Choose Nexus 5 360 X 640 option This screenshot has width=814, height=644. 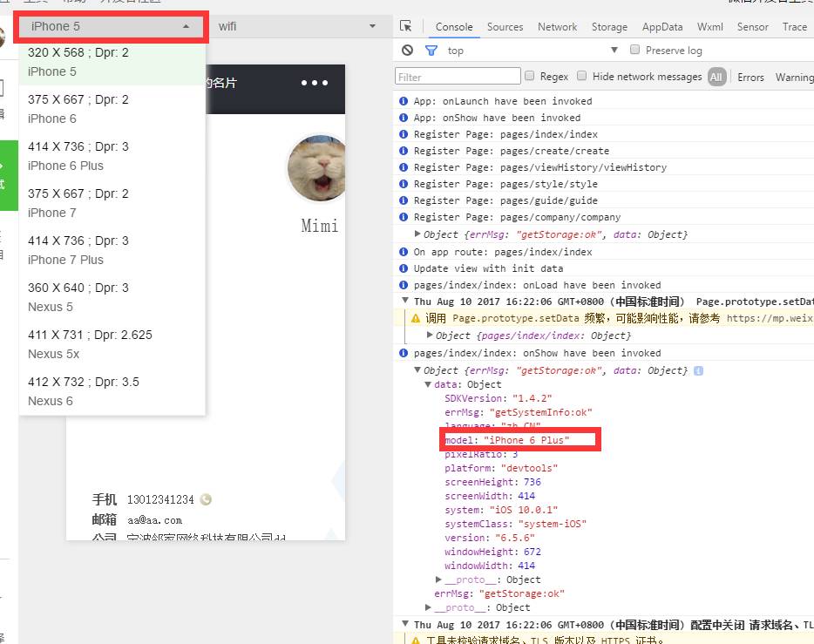pyautogui.click(x=112, y=297)
